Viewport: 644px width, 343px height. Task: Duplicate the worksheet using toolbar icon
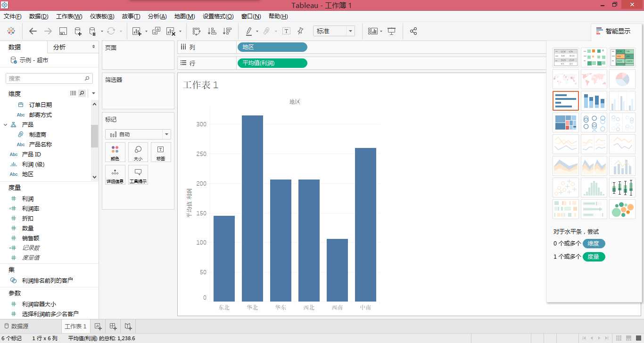click(156, 31)
